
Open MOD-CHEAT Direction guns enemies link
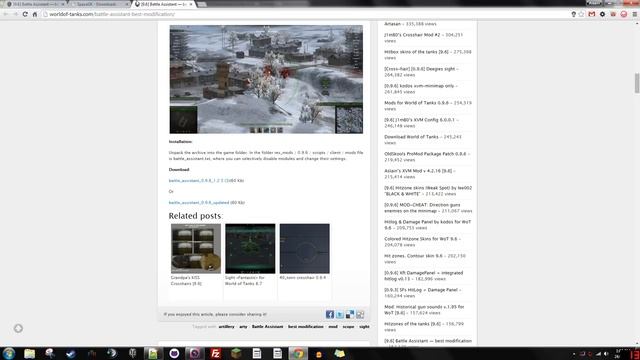(422, 208)
